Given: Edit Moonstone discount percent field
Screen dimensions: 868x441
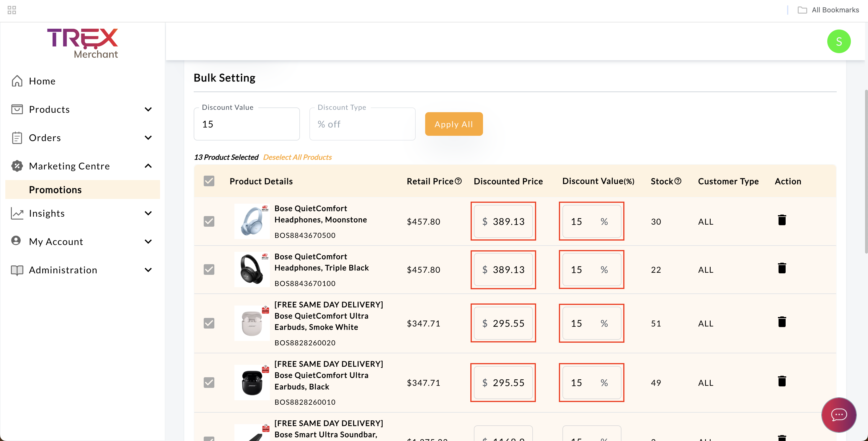Looking at the screenshot, I should tap(591, 221).
